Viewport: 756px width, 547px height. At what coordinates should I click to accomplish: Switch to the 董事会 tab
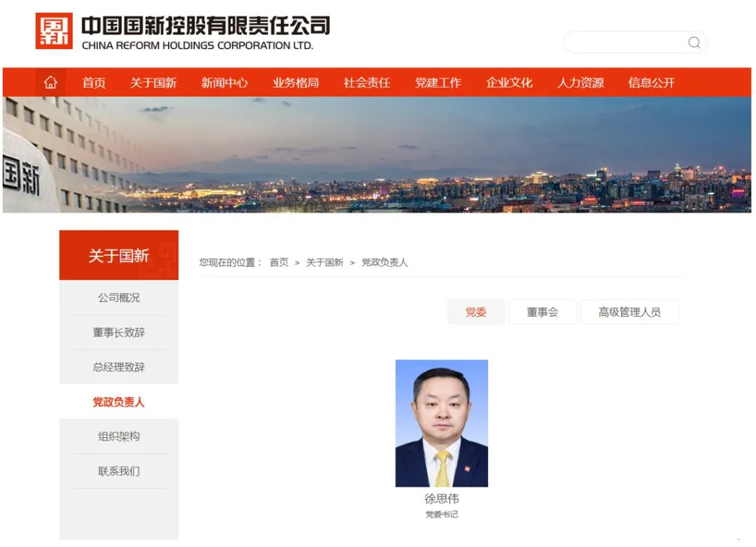click(542, 312)
